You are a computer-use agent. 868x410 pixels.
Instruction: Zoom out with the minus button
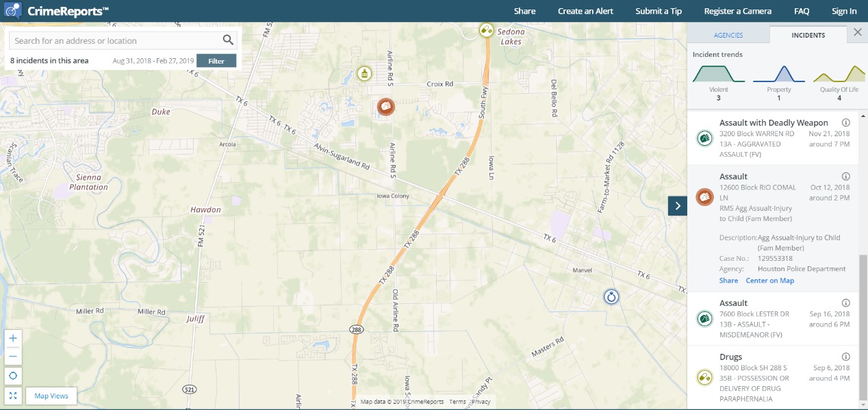[x=13, y=356]
